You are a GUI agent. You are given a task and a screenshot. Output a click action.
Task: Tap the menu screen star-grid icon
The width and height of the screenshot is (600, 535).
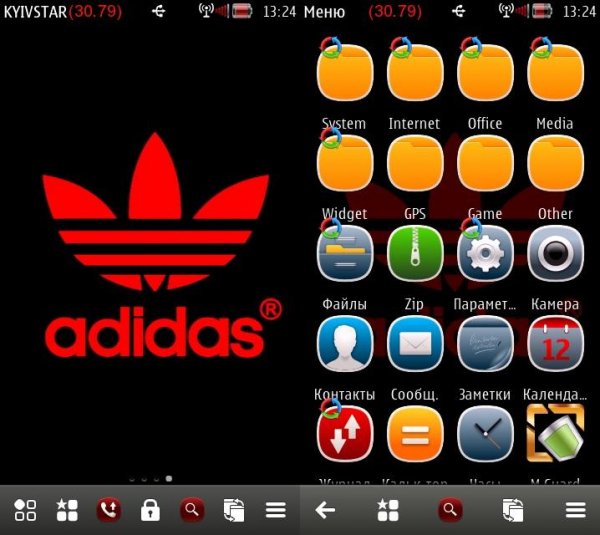coord(388,510)
